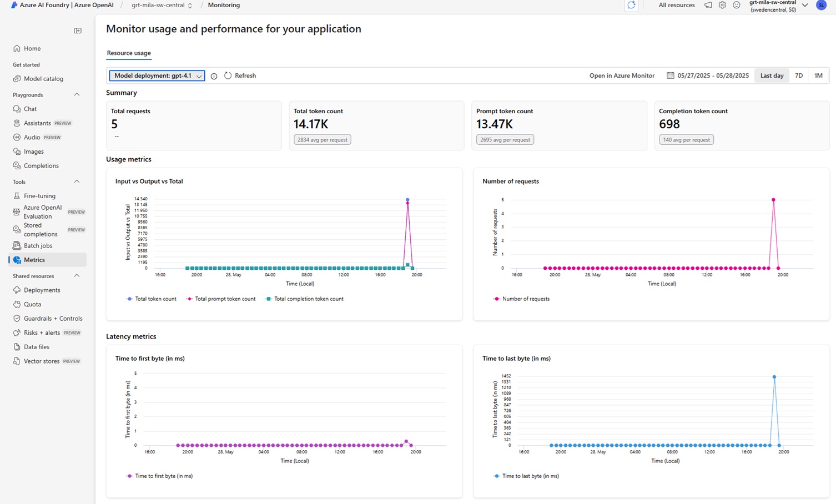This screenshot has width=836, height=504.
Task: Click the Stored completions icon
Action: pos(17,229)
